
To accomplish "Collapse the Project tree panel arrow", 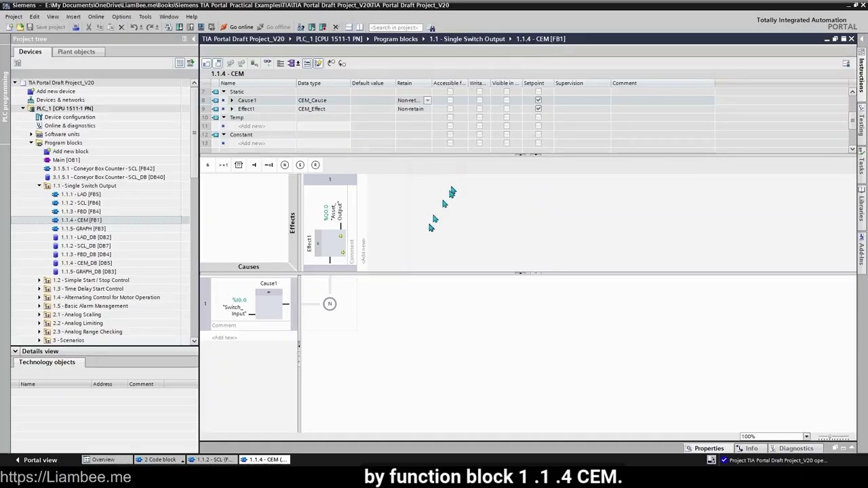I will pos(193,39).
